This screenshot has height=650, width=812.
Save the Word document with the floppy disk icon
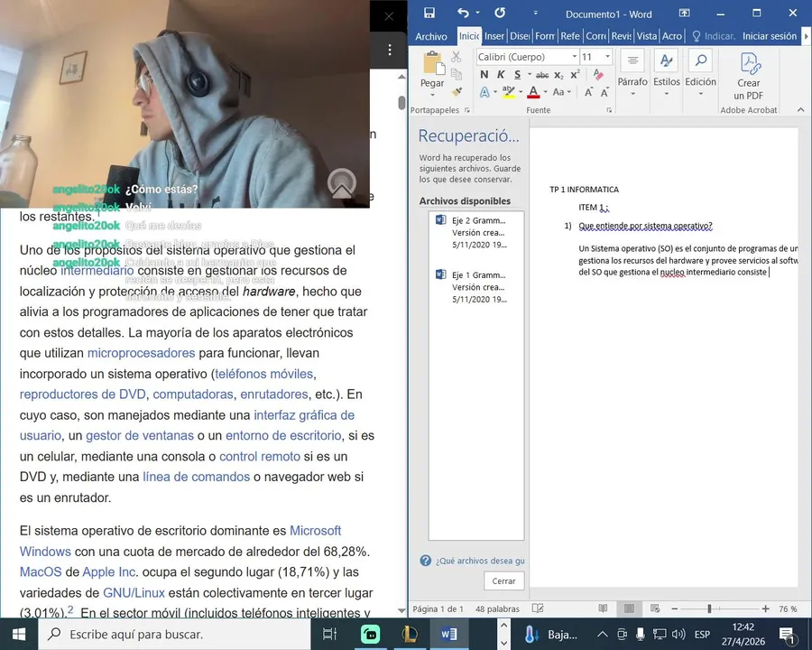pyautogui.click(x=429, y=13)
